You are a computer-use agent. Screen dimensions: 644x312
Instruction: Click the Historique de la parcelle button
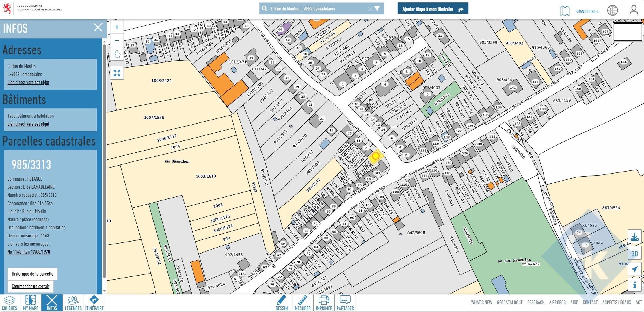pos(32,274)
